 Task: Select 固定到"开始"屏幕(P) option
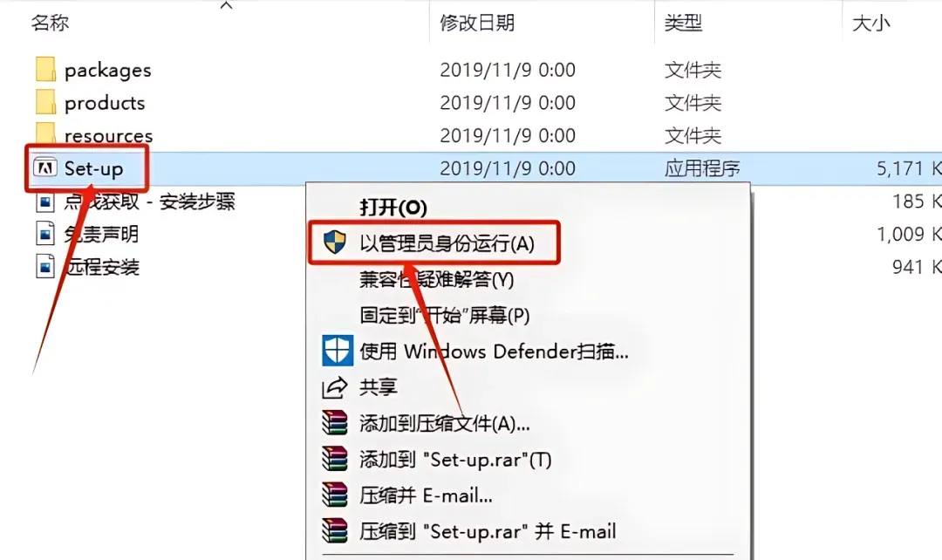tap(445, 315)
